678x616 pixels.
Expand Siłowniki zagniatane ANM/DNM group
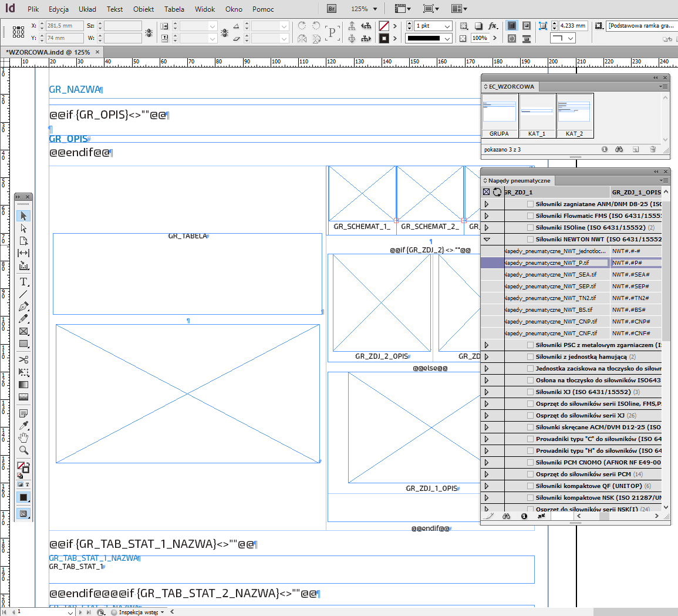[487, 204]
